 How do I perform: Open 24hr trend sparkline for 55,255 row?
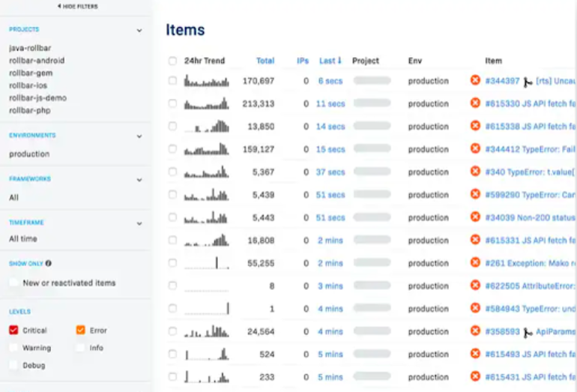coord(206,263)
